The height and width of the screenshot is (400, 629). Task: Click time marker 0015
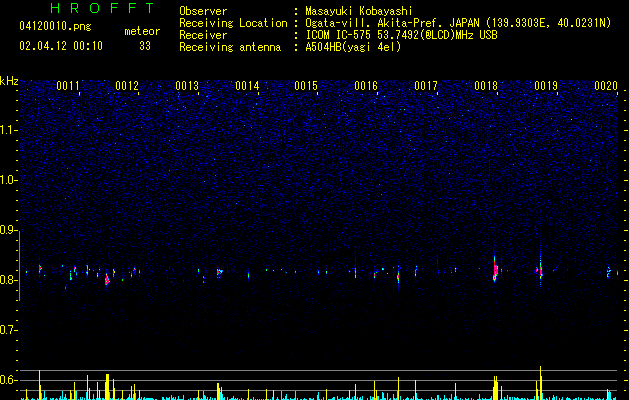306,86
